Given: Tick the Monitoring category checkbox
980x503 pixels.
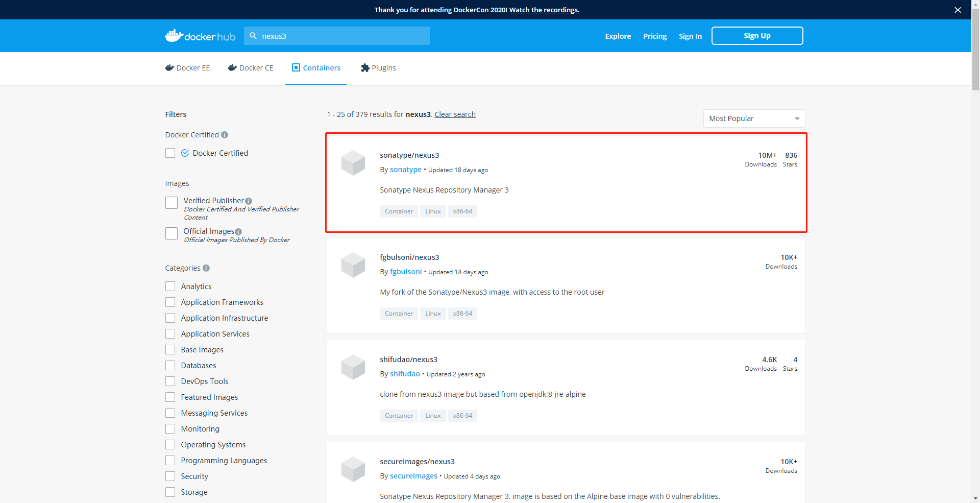Looking at the screenshot, I should [x=170, y=429].
